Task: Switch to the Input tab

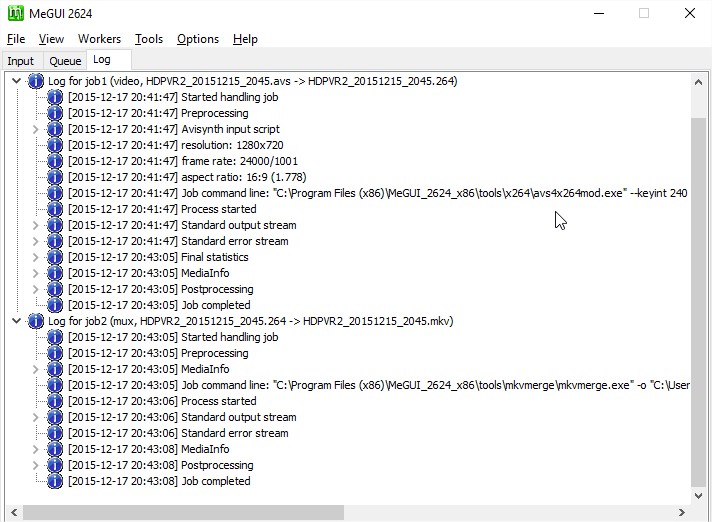Action: click(x=20, y=61)
